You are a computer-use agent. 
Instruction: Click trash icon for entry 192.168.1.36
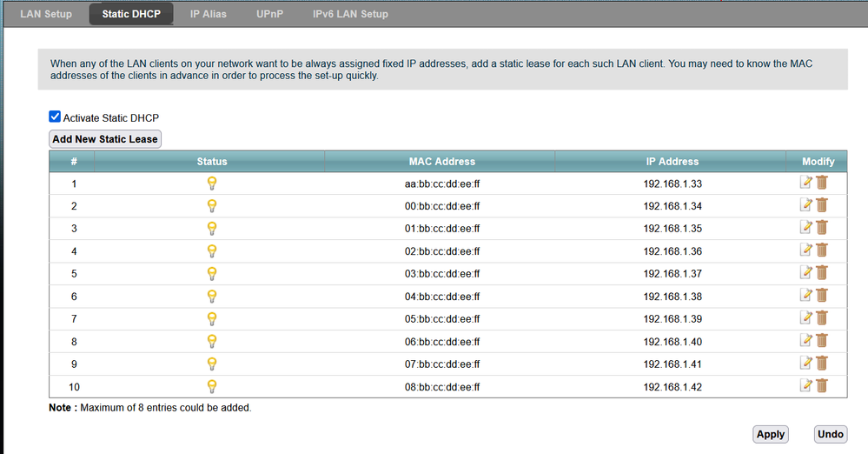(821, 250)
